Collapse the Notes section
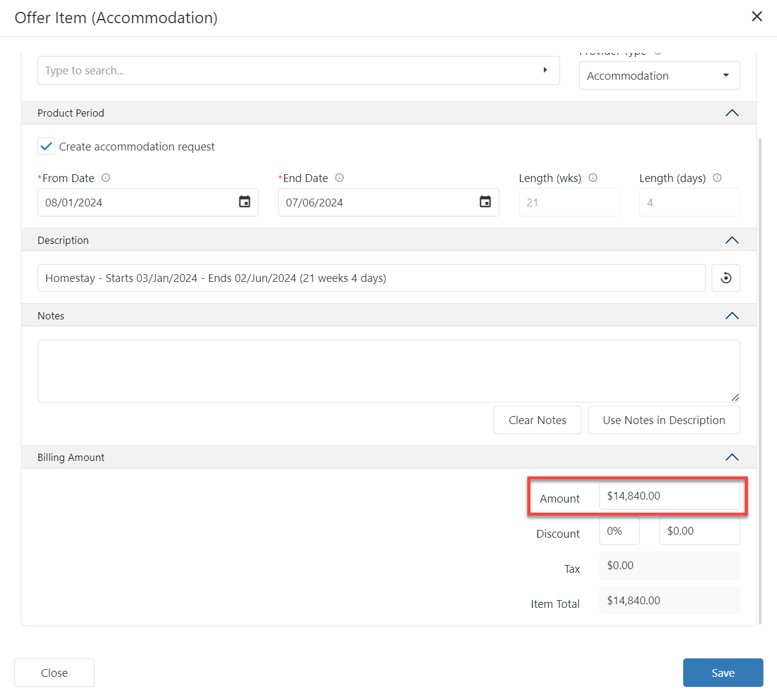This screenshot has height=700, width=777. click(x=732, y=316)
